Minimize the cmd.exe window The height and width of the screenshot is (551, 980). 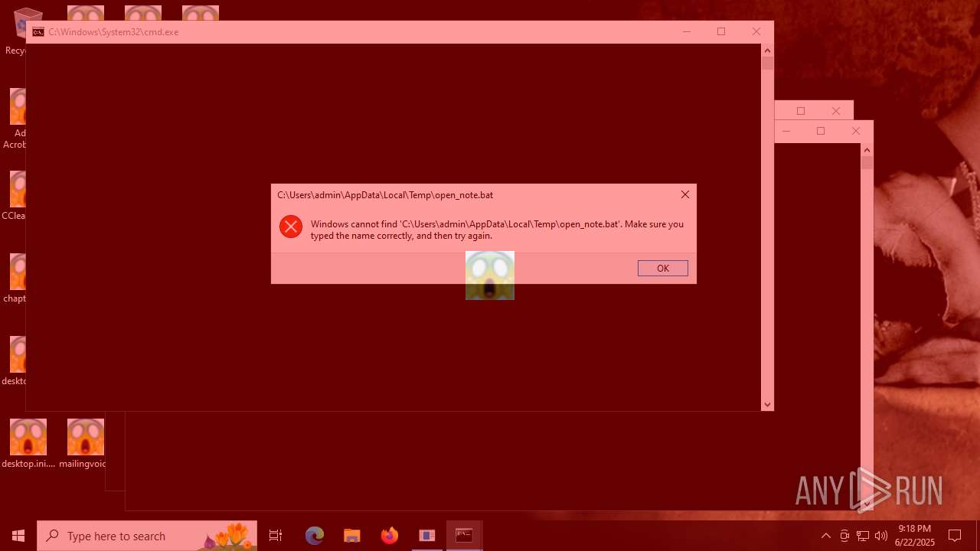(x=686, y=31)
